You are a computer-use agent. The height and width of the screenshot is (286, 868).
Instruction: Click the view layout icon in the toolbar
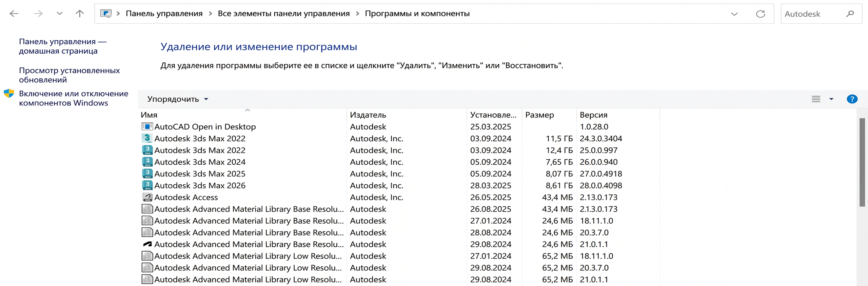tap(816, 99)
